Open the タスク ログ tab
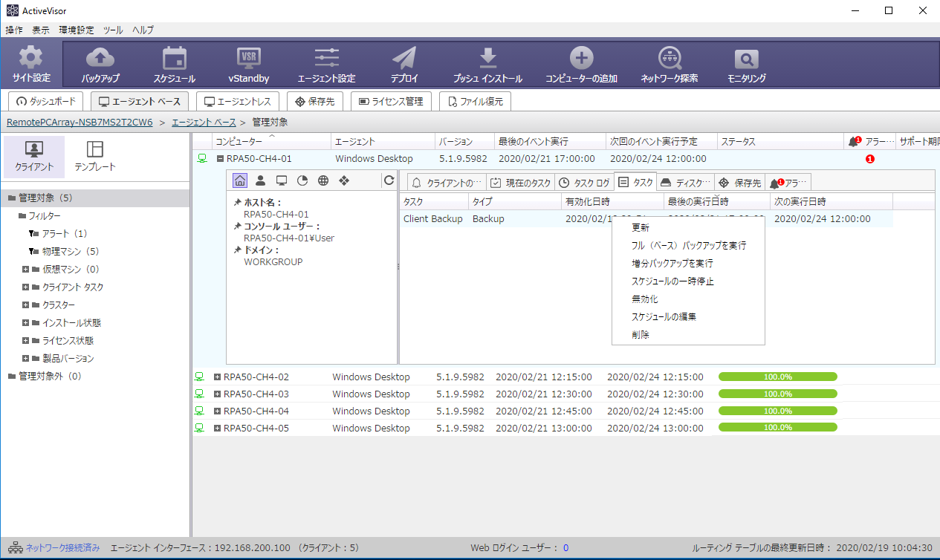 [x=585, y=183]
